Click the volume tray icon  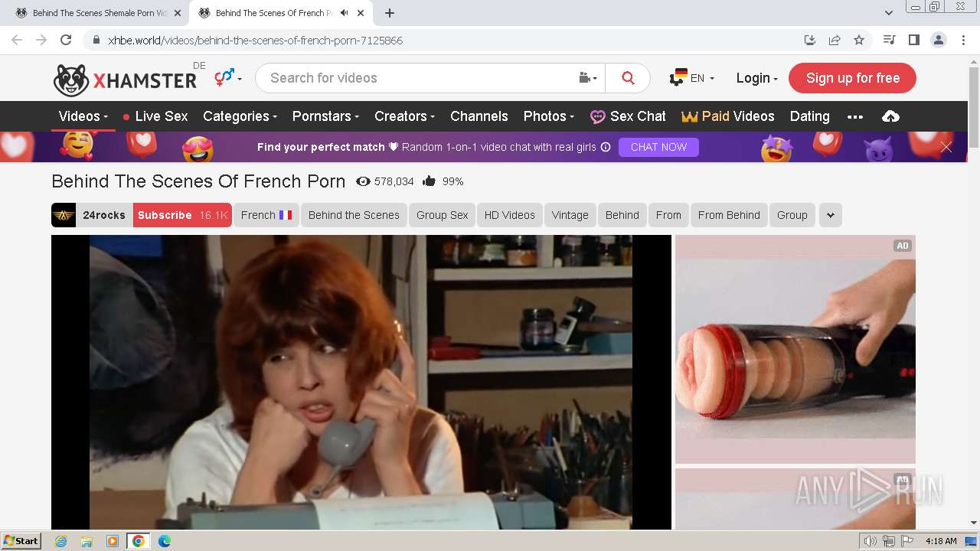click(x=870, y=541)
